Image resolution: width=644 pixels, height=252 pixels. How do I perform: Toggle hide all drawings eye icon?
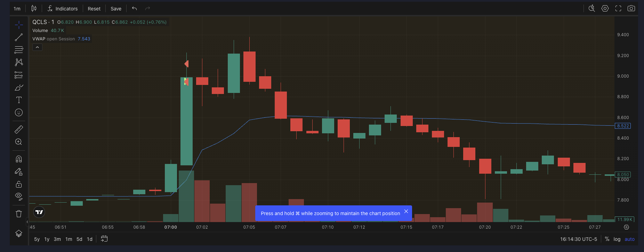pos(19,196)
